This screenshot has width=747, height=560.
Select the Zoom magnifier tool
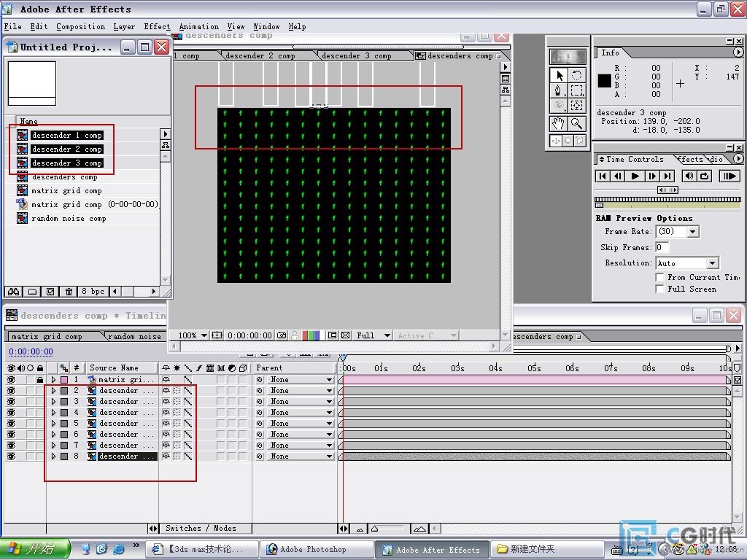(576, 124)
